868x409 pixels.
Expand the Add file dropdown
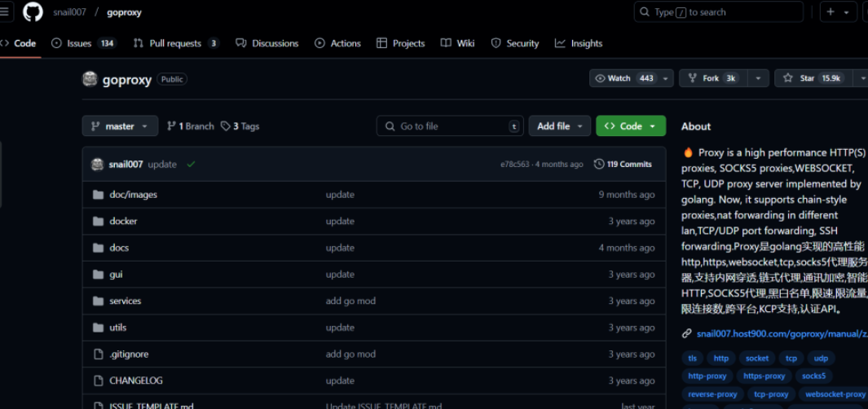click(x=560, y=126)
